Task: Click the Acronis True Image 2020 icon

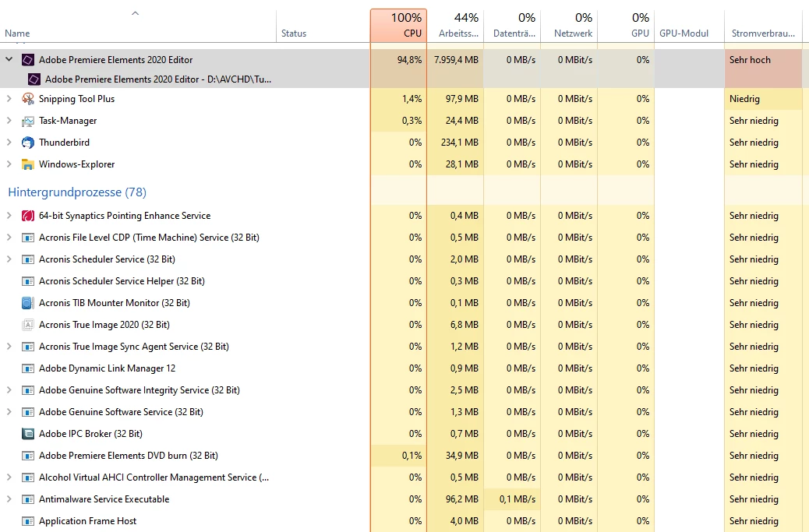Action: (x=28, y=325)
